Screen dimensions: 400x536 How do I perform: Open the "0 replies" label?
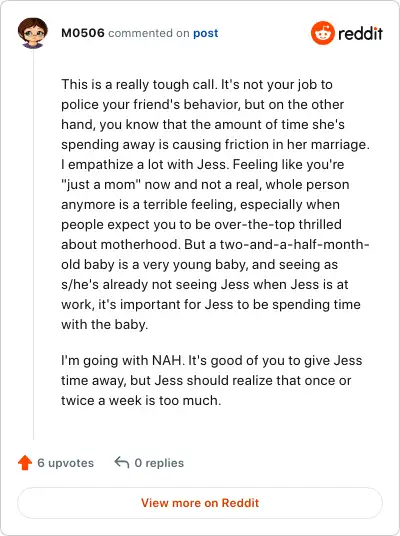(159, 463)
